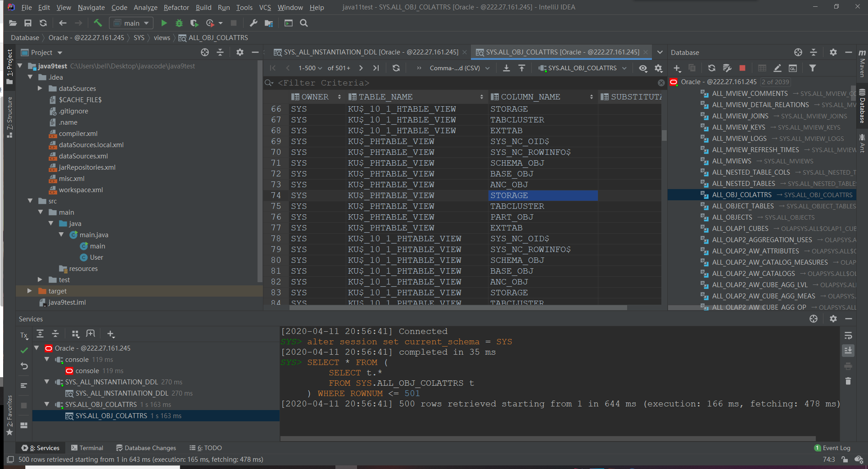Click the Search Everywhere magnifier icon
868x469 pixels.
point(304,23)
